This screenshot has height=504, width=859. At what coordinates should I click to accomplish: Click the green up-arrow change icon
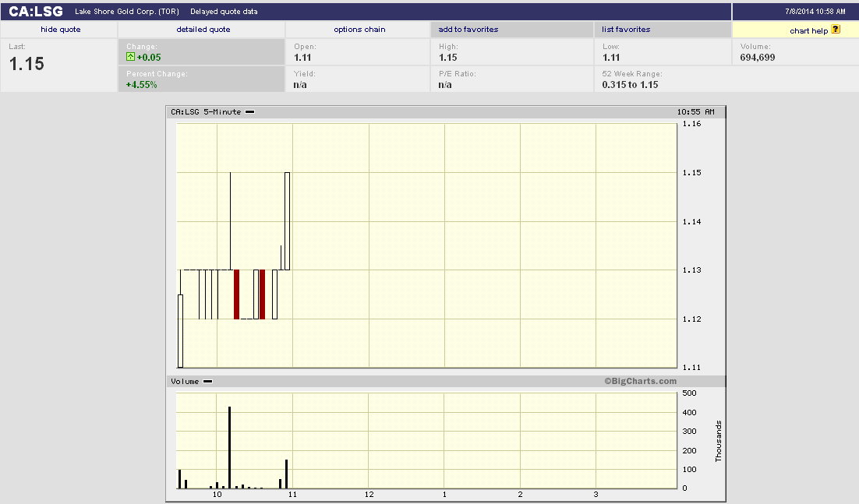[130, 57]
